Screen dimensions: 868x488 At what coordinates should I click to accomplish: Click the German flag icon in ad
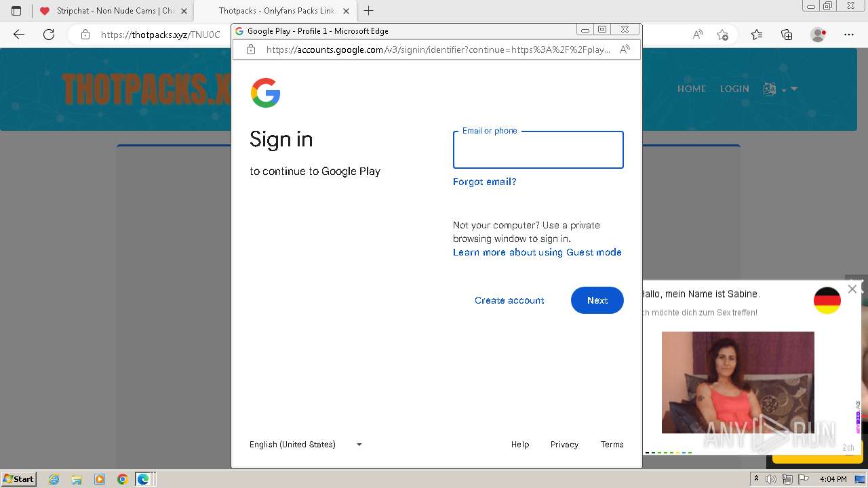pos(827,300)
